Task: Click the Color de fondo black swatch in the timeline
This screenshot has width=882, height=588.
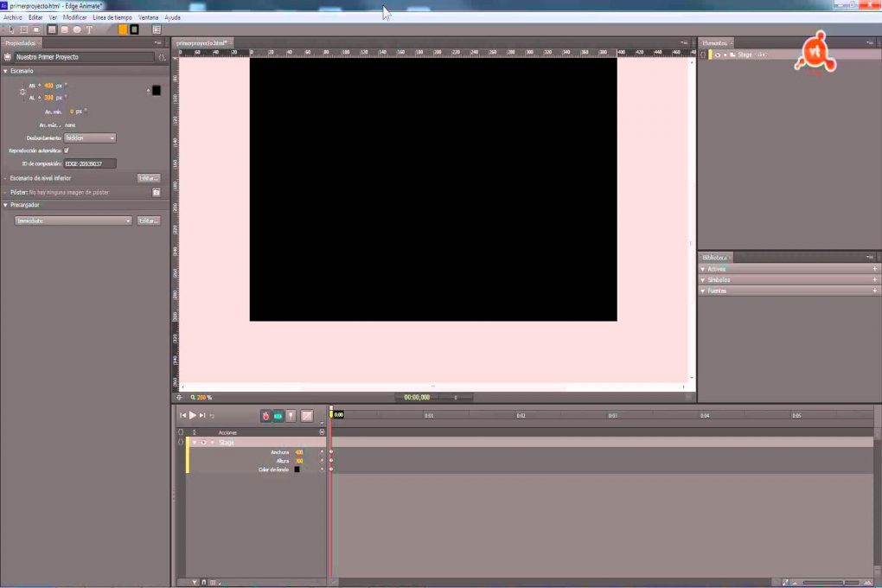Action: coord(297,469)
